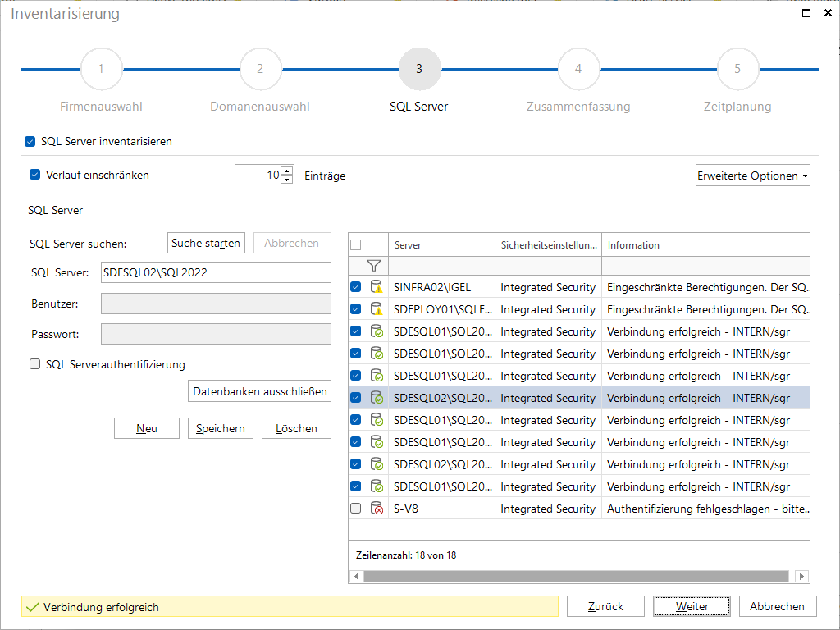
Task: Toggle the select-all checkbox in grid header
Action: pos(356,244)
